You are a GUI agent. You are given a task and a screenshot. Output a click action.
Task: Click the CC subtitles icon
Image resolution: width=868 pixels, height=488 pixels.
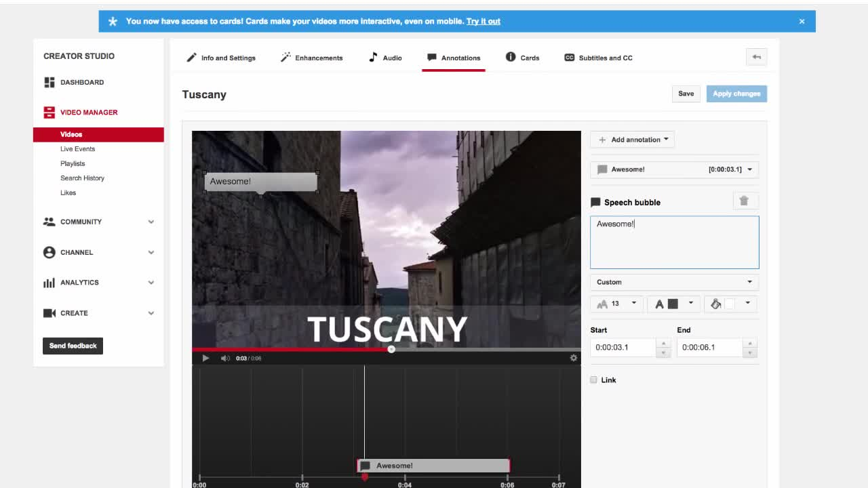click(x=570, y=58)
